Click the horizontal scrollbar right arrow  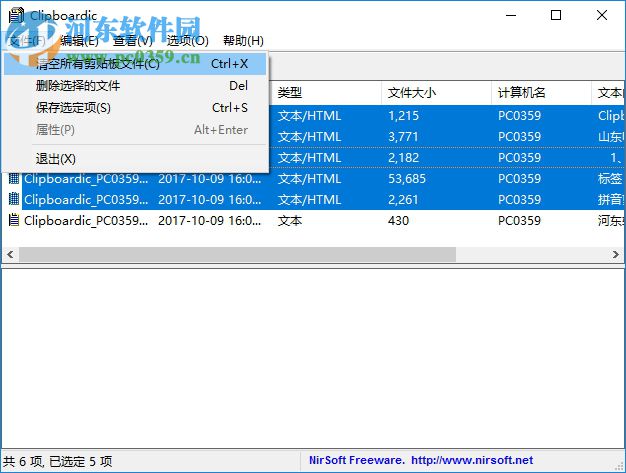616,254
